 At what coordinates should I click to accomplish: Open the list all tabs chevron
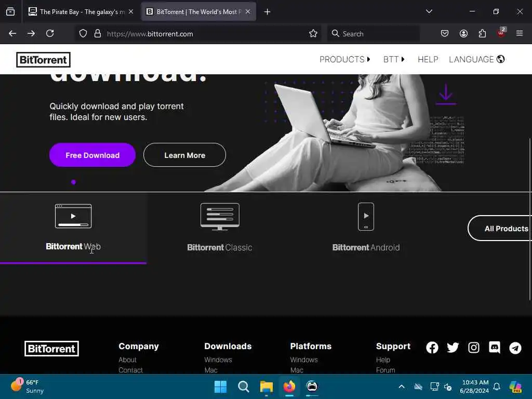point(429,11)
